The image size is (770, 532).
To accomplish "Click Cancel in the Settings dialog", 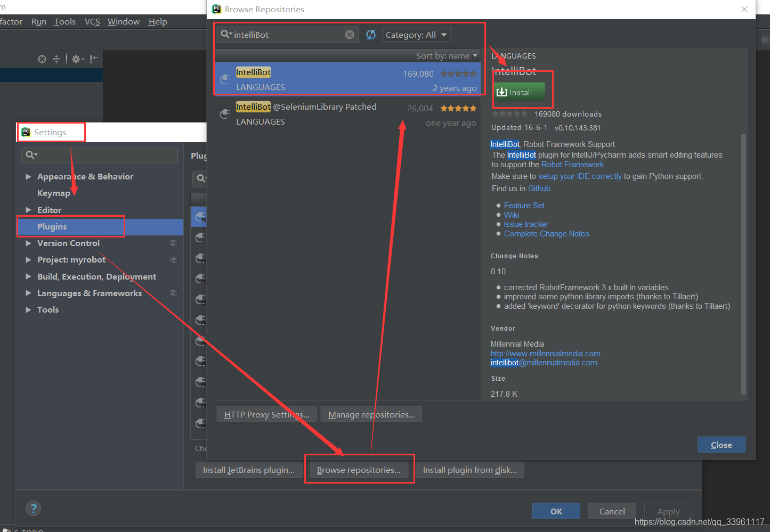I will [x=612, y=511].
